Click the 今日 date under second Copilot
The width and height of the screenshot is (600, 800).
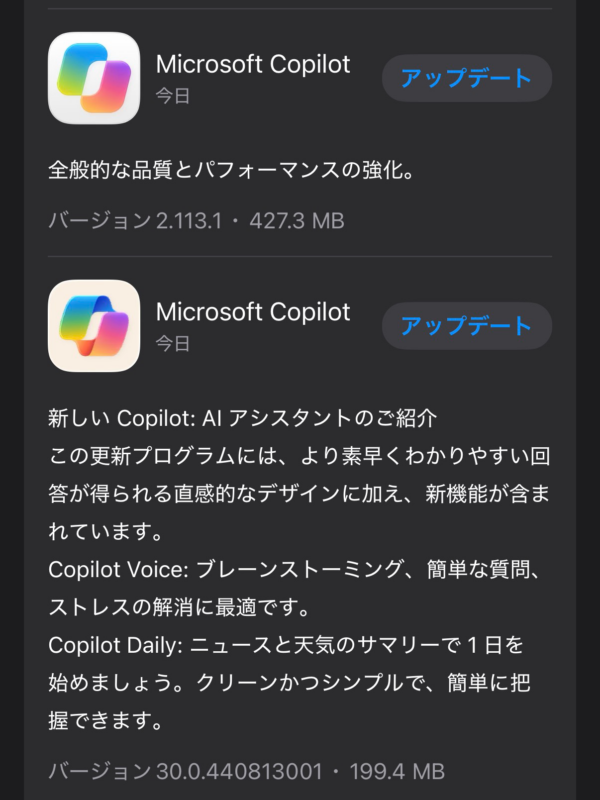pyautogui.click(x=173, y=343)
